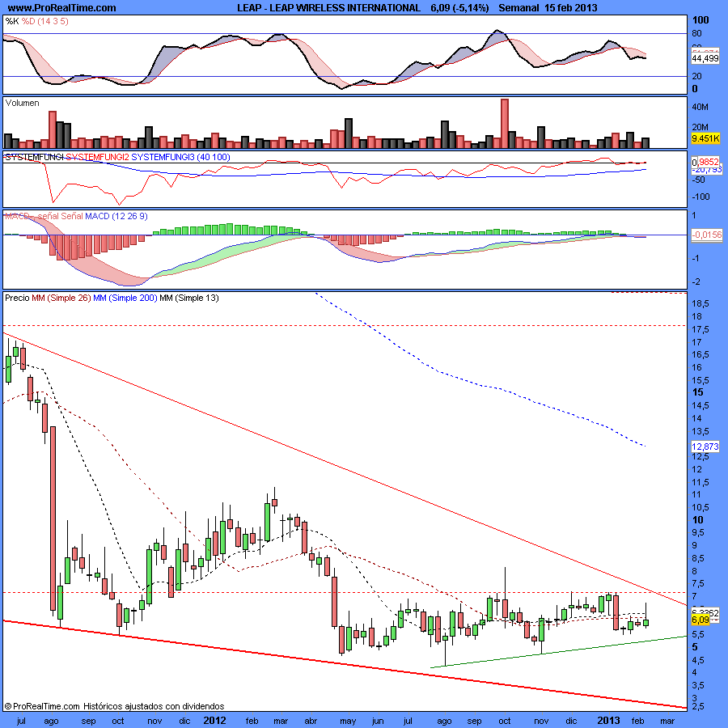Click the abr month label on time axis
This screenshot has height=728, width=728.
(x=311, y=721)
